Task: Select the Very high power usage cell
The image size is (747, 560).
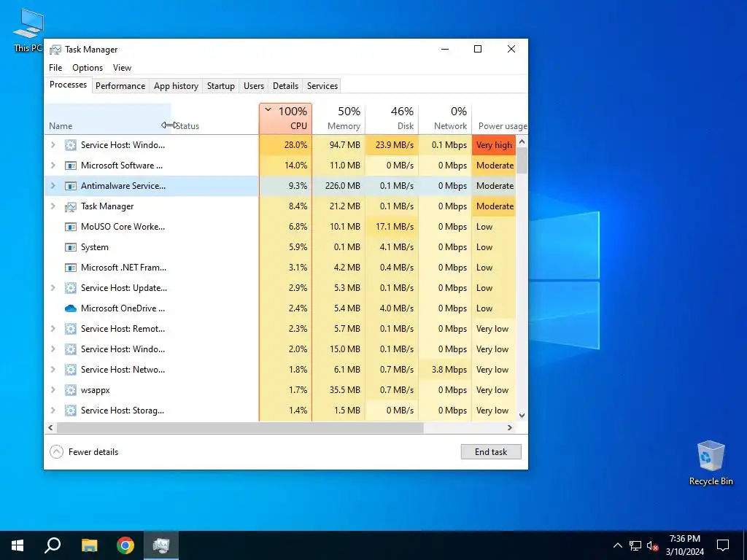Action: coord(494,145)
